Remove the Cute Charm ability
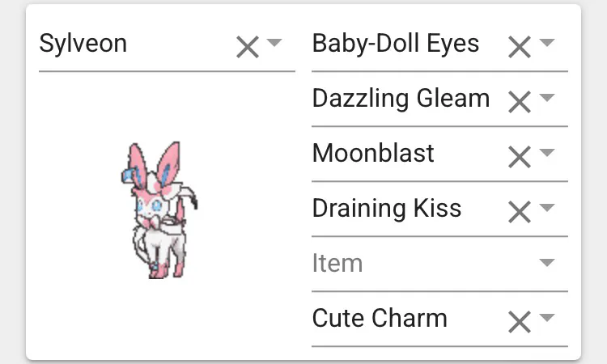Image resolution: width=607 pixels, height=364 pixels. (519, 322)
